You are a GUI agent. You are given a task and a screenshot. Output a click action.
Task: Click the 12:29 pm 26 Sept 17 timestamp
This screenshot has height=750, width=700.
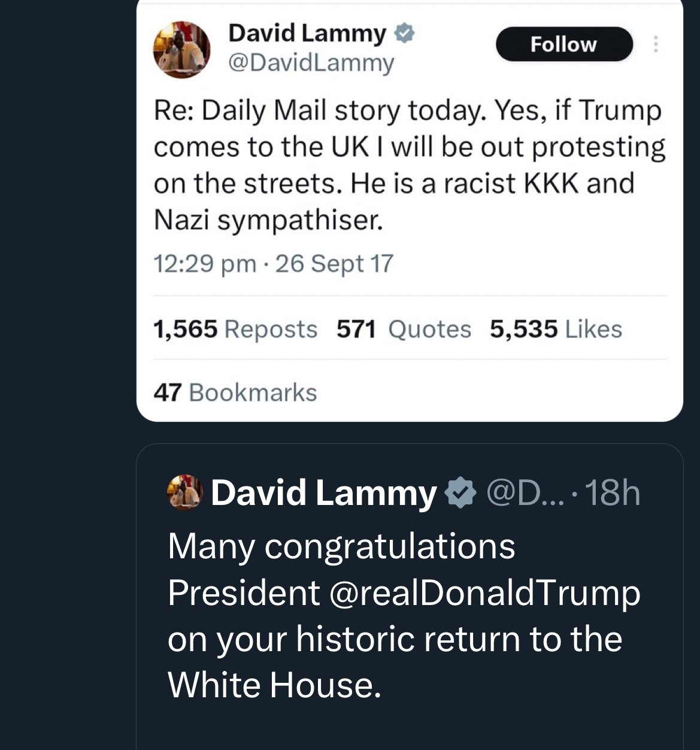point(273,264)
